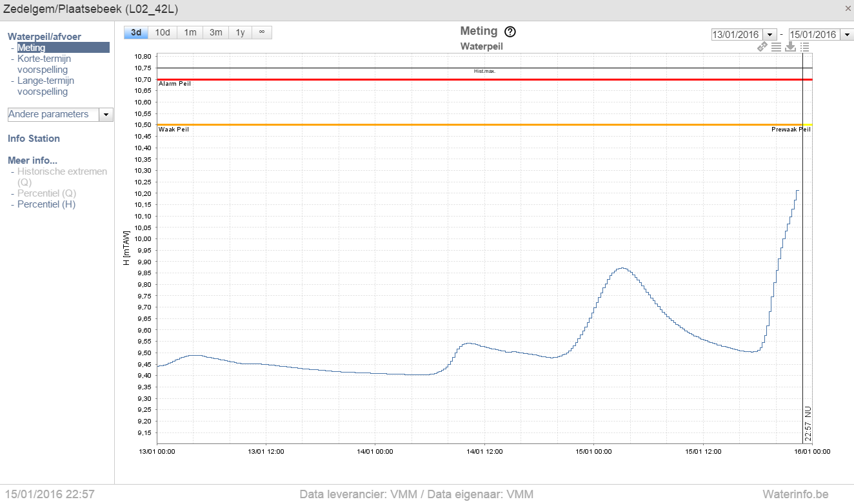
Task: Click the Waterinfo.be link in footer
Action: pyautogui.click(x=795, y=494)
